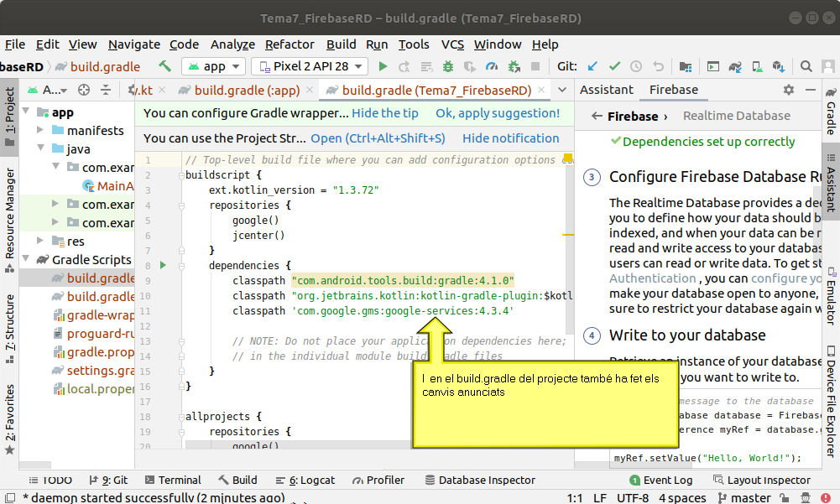
Task: Expand the res folder
Action: click(x=40, y=241)
